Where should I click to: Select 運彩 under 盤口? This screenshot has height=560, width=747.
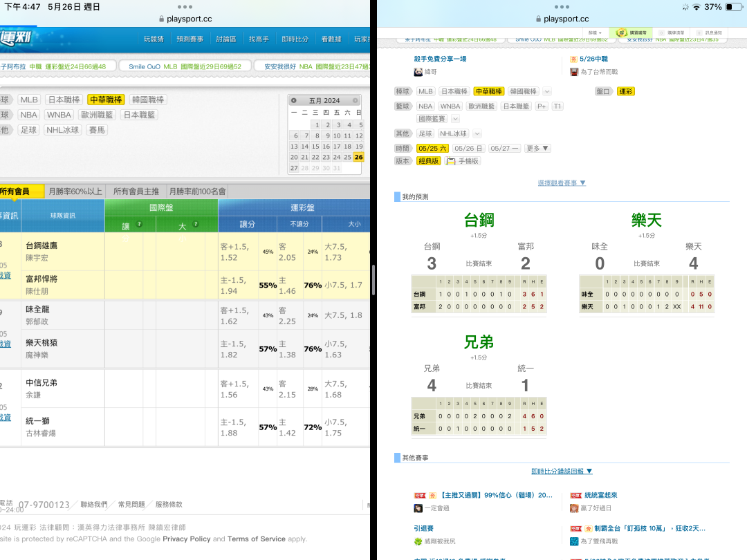tap(626, 91)
